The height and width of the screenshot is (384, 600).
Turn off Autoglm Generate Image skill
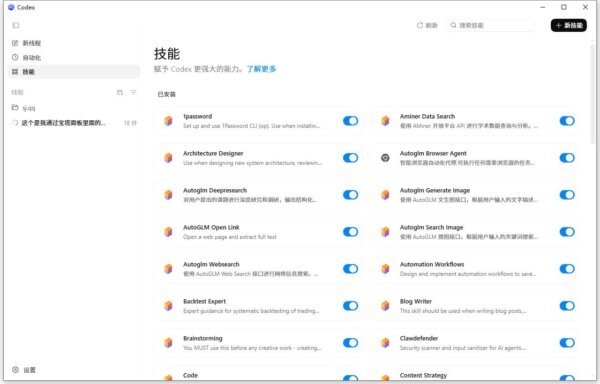pos(567,195)
